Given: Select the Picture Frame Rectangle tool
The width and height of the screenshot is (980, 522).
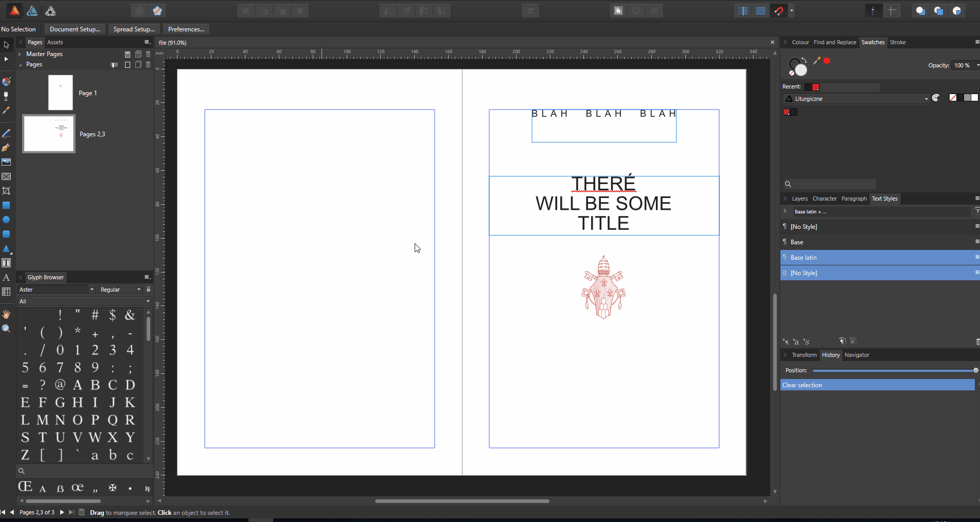Looking at the screenshot, I should (x=6, y=176).
